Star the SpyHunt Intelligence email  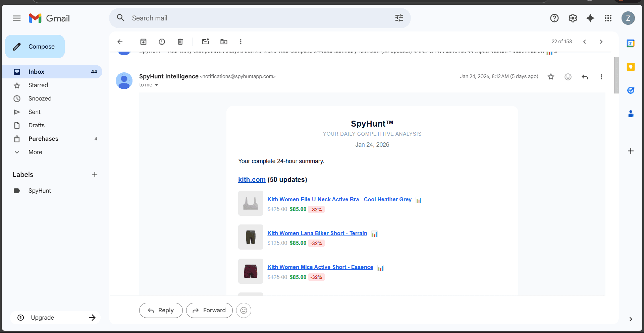coord(551,76)
